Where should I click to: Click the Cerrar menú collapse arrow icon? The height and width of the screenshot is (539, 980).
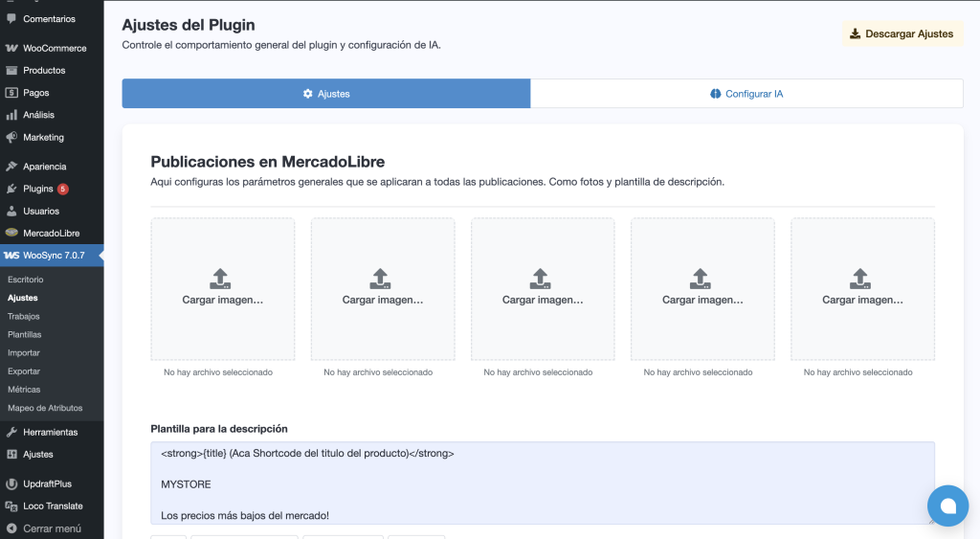(x=11, y=528)
